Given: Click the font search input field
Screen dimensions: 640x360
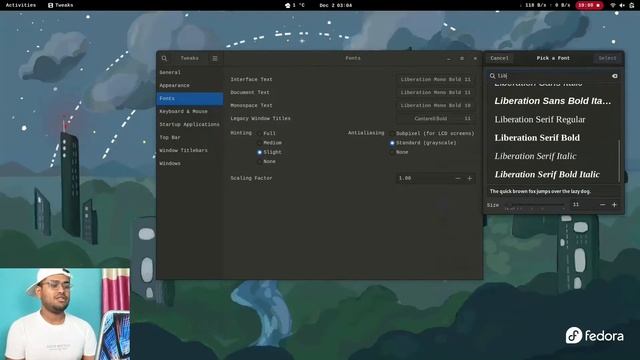Looking at the screenshot, I should click(553, 76).
